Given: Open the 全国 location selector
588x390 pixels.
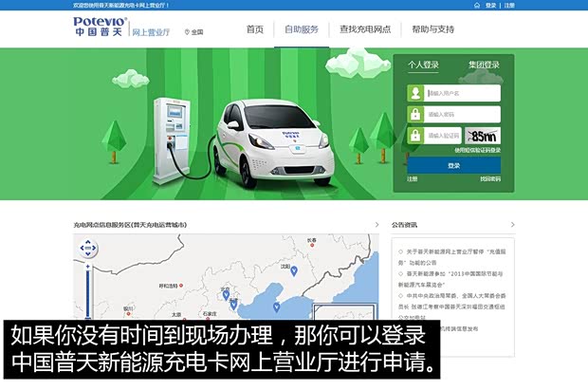Looking at the screenshot, I should tap(193, 32).
